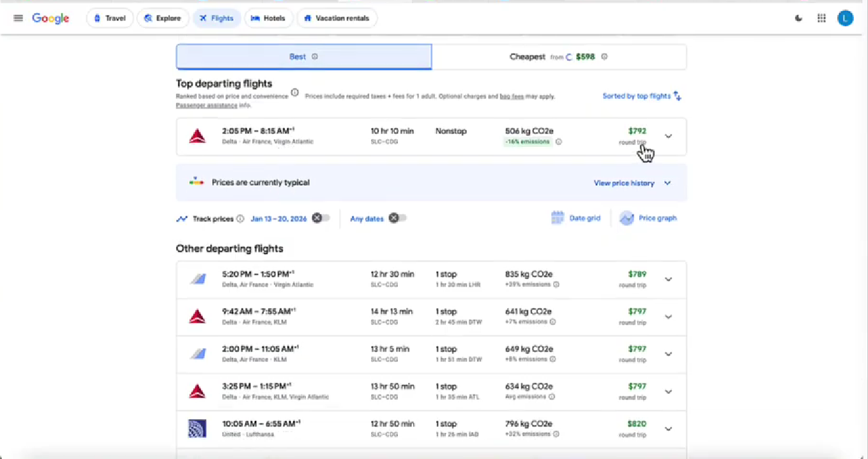This screenshot has height=459, width=868.
Task: Expand View price history
Action: click(667, 183)
